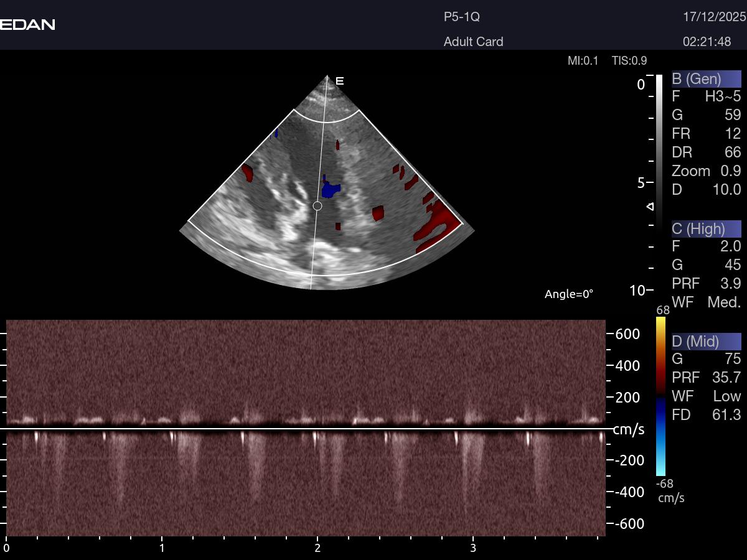Screen dimensions: 747x560
Task: Click the Doppler spectrum baseline
Action: pos(305,429)
